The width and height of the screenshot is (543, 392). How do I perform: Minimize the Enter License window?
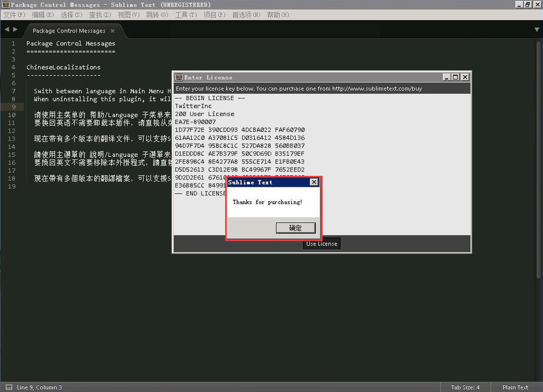pos(447,77)
